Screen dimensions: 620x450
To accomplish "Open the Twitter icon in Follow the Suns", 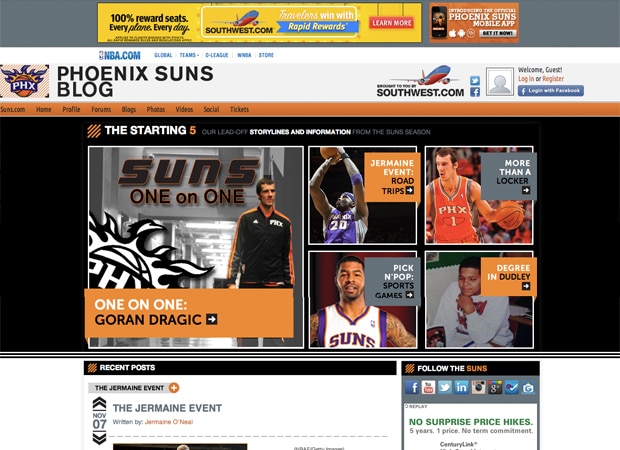I will pyautogui.click(x=445, y=388).
